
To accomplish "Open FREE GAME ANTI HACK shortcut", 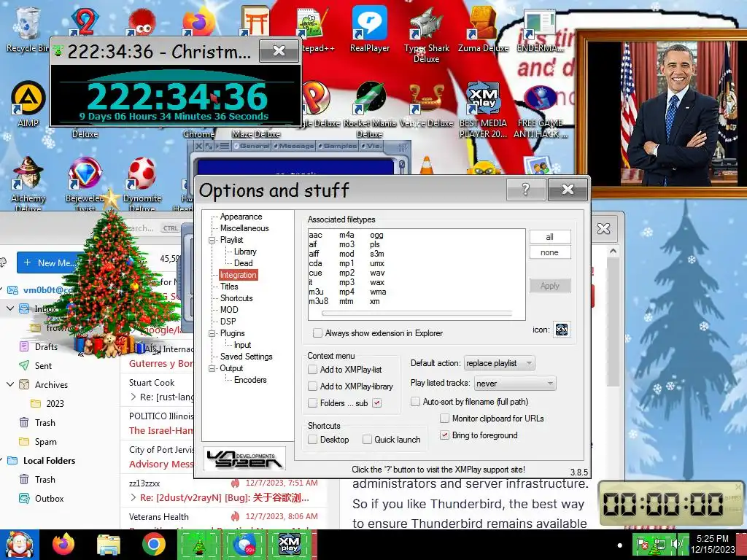I will [541, 111].
